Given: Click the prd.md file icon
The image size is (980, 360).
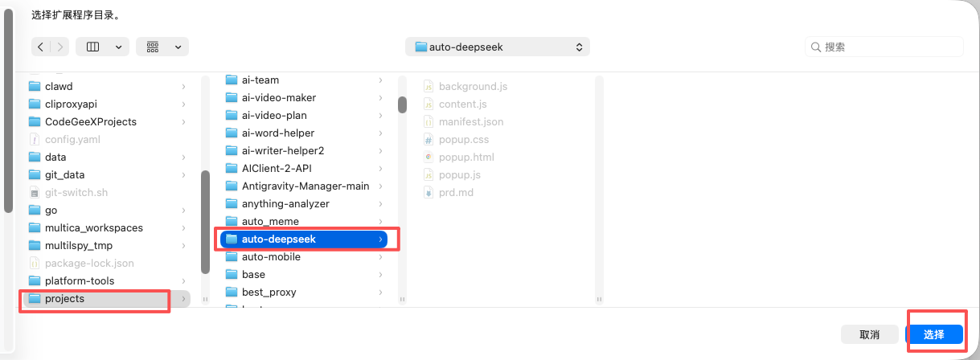Looking at the screenshot, I should pos(428,193).
